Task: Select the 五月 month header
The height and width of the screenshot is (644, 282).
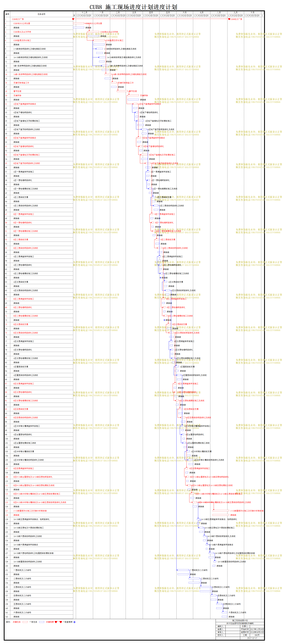Action: coord(168,13)
